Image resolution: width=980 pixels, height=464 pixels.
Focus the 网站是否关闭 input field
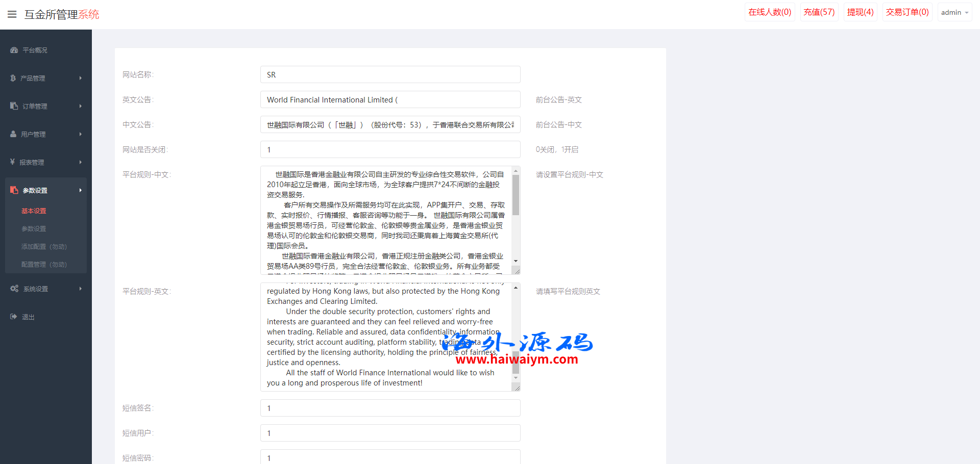pos(390,149)
